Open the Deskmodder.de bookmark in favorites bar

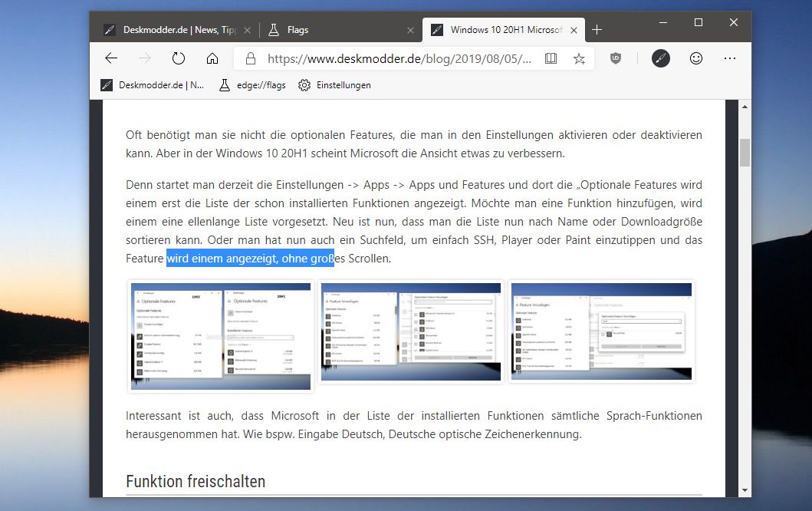pos(153,85)
